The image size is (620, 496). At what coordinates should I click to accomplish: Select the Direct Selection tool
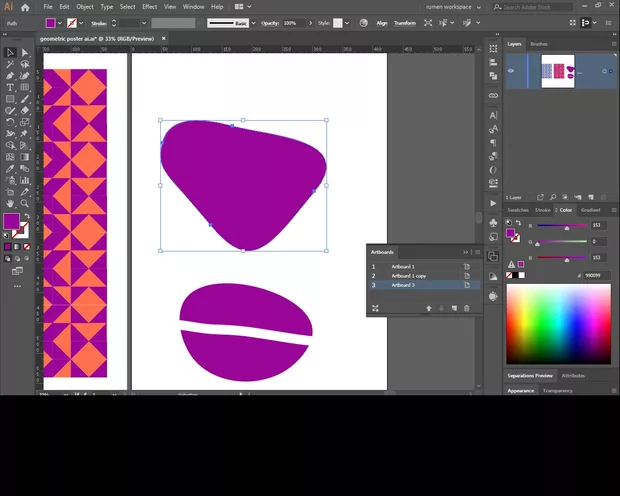pos(23,52)
